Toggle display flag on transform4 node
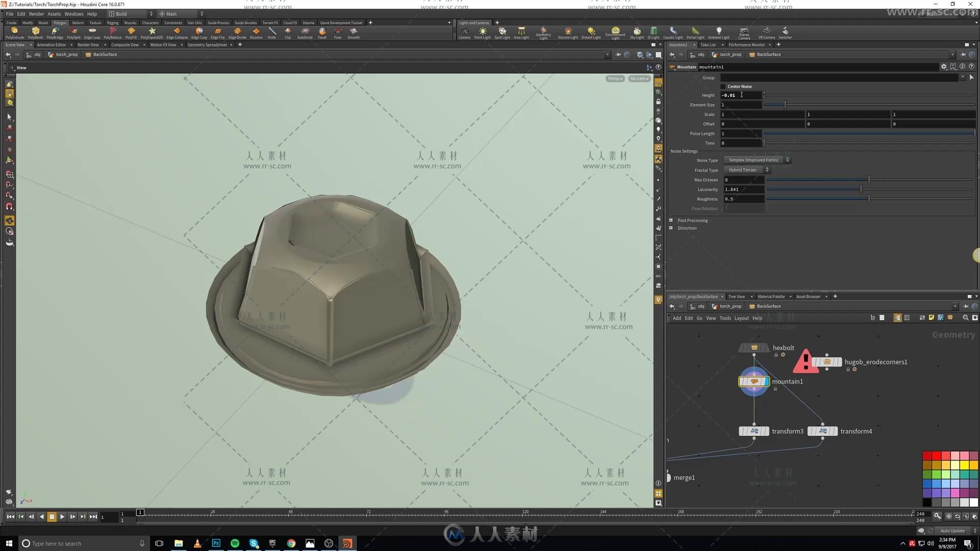The image size is (980, 551). (835, 431)
